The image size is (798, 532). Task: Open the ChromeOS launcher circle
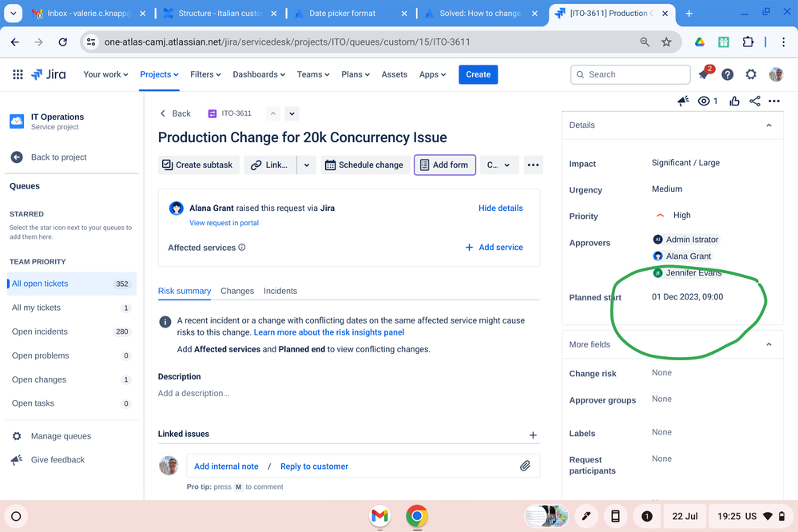(16, 516)
